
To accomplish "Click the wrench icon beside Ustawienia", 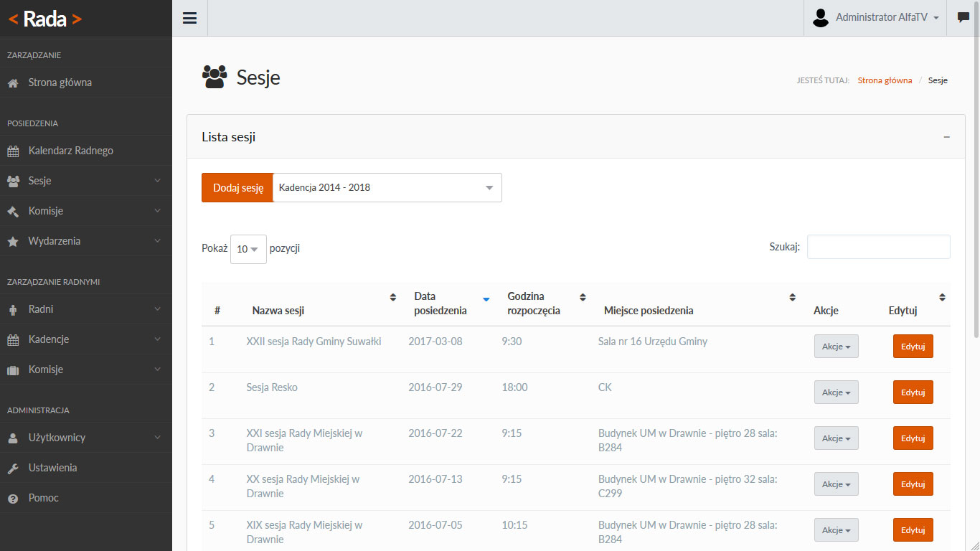I will click(x=13, y=468).
